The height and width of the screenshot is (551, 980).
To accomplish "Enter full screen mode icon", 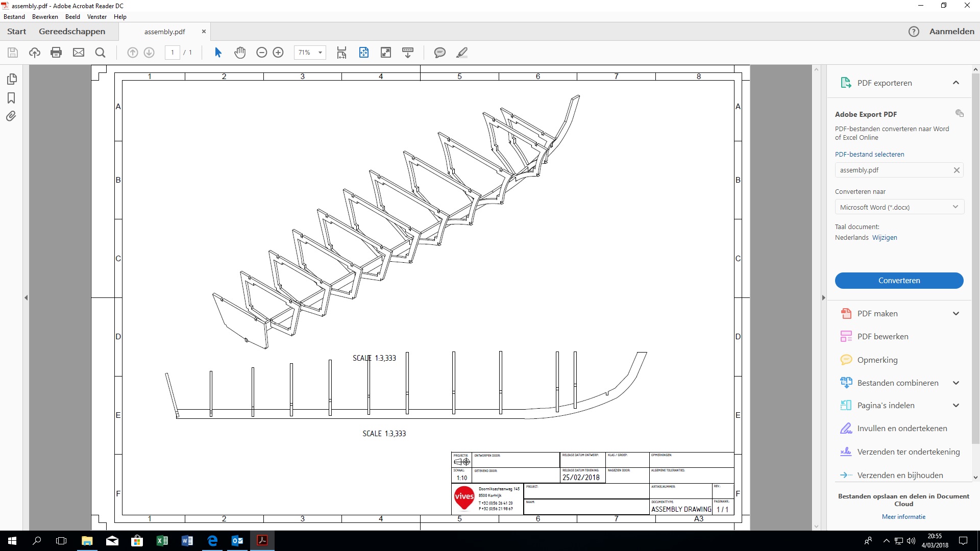I will click(386, 53).
